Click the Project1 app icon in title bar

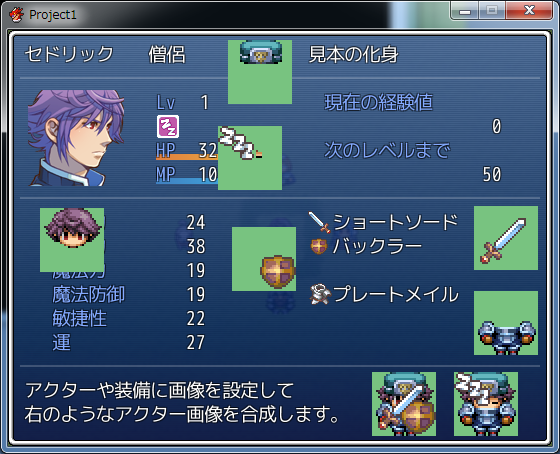17,15
